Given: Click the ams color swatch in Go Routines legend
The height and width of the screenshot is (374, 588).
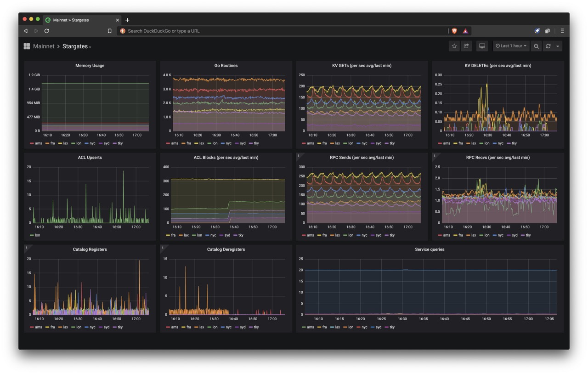Looking at the screenshot, I should [168, 143].
